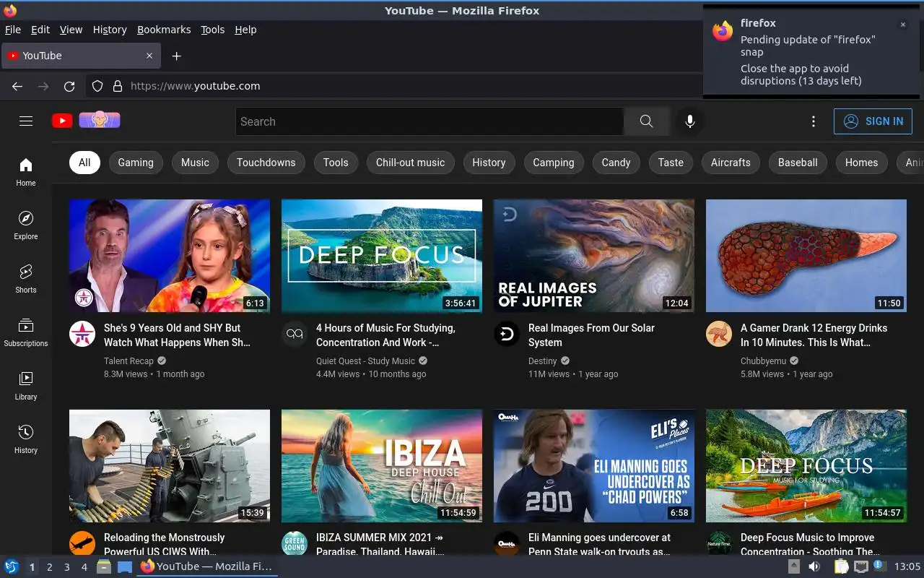Open the start menu in the taskbar

(12, 567)
